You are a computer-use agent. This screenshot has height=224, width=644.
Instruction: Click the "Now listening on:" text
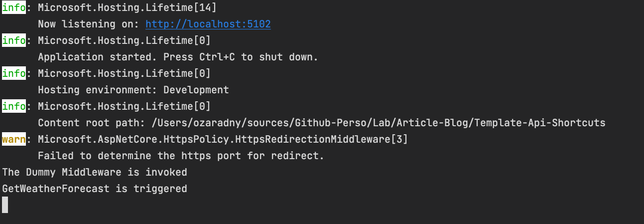tap(89, 24)
